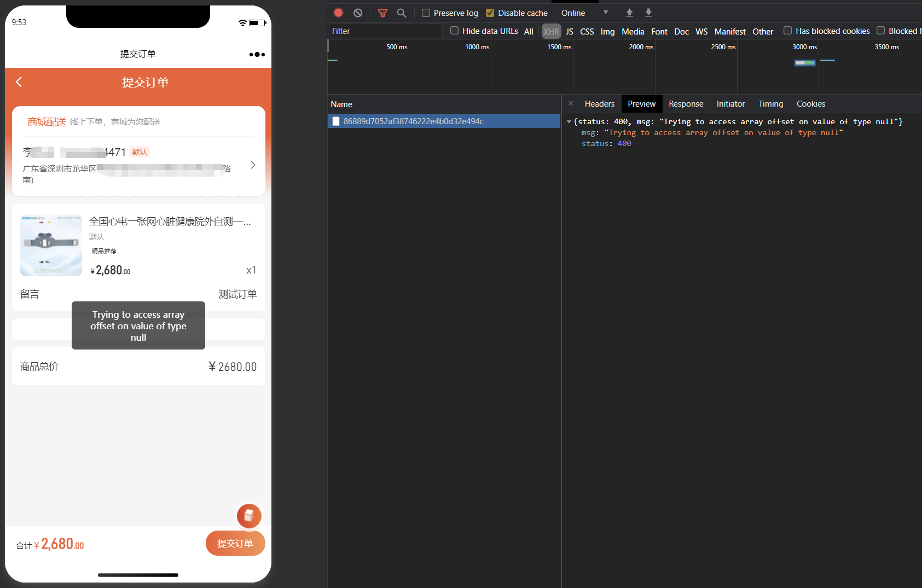Image resolution: width=922 pixels, height=588 pixels.
Task: Select the JS resource type filter
Action: coord(570,31)
